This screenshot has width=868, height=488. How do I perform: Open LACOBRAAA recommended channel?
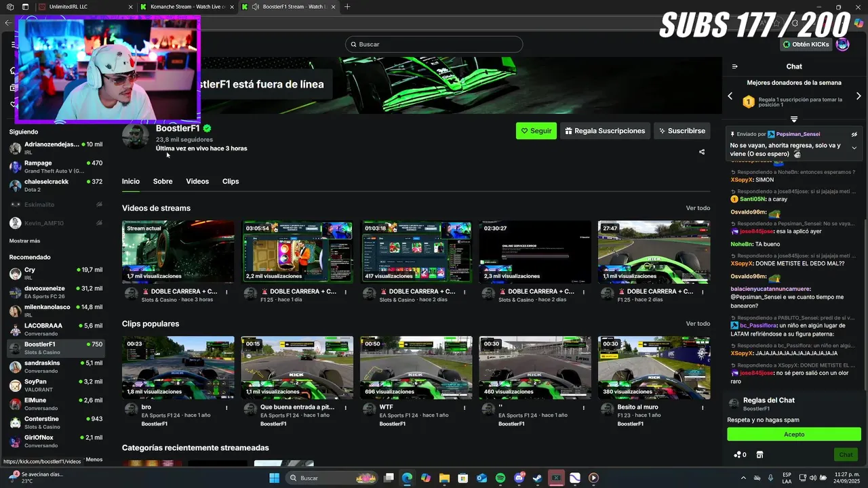pyautogui.click(x=56, y=329)
